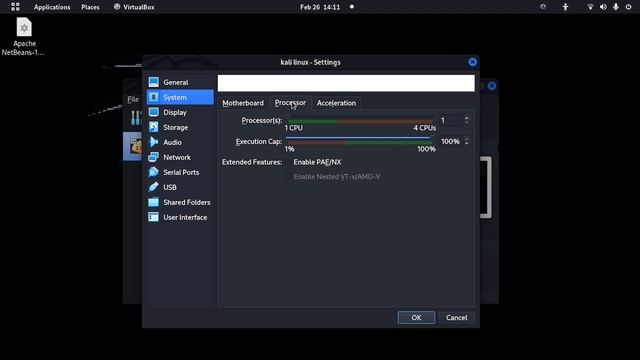
Task: Open the Shared Folders category
Action: (180, 202)
